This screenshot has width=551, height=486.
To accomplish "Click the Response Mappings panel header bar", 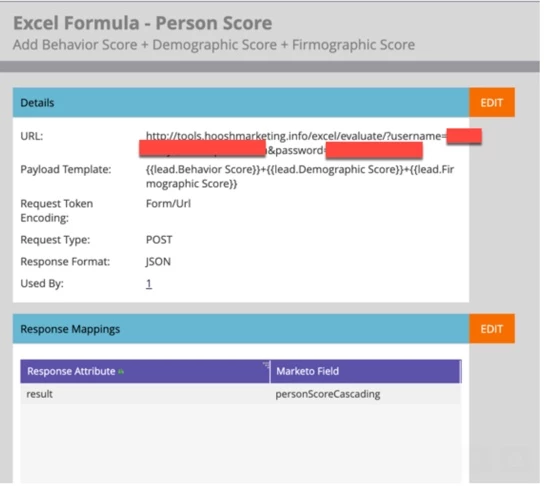I will coord(241,329).
